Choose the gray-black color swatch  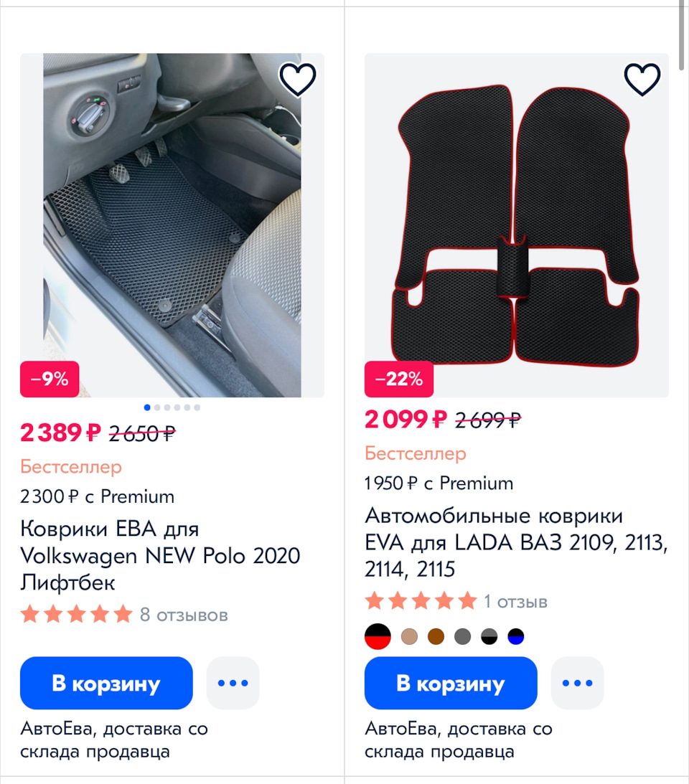click(489, 636)
